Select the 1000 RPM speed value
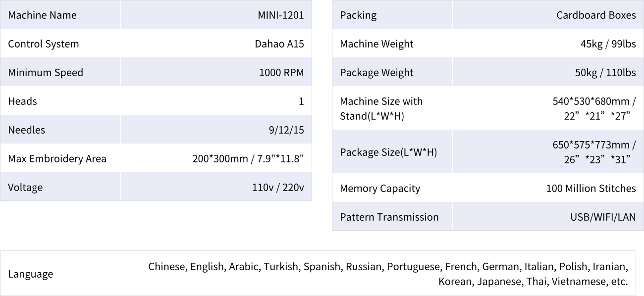 281,72
